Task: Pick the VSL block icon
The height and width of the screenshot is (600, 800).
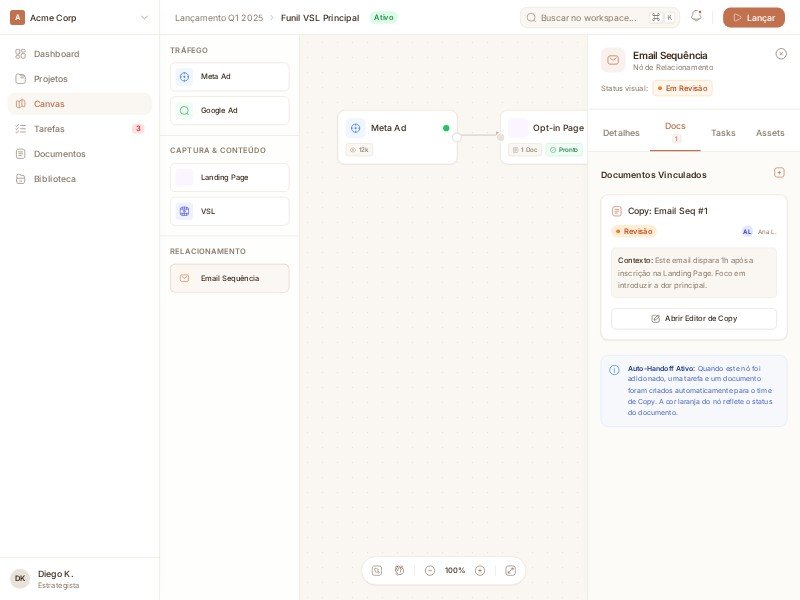Action: pyautogui.click(x=184, y=211)
